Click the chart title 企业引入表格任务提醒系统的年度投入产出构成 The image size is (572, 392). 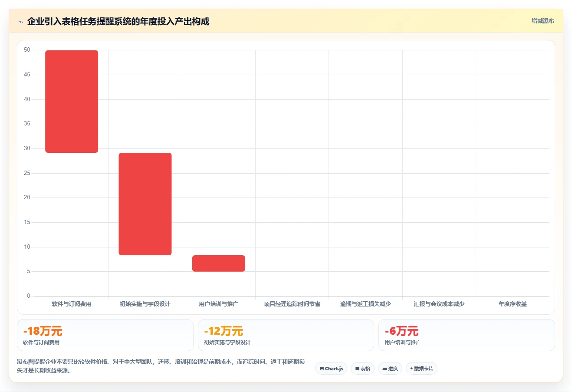pos(118,21)
